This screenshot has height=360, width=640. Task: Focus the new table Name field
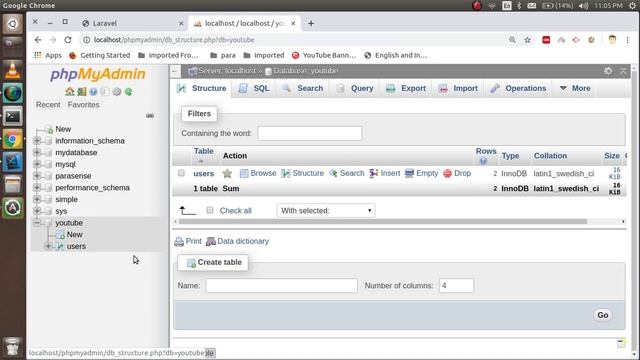click(282, 286)
